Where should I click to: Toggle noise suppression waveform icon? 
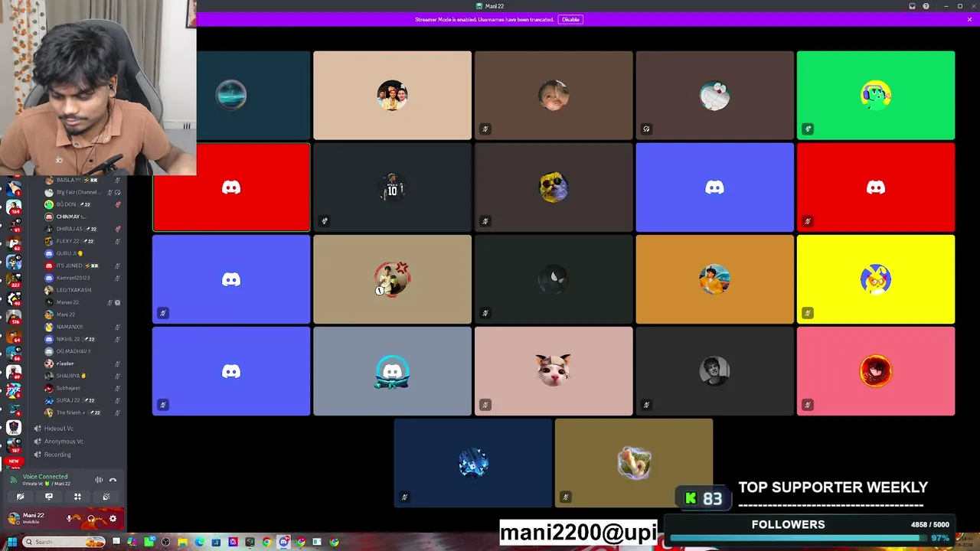99,480
